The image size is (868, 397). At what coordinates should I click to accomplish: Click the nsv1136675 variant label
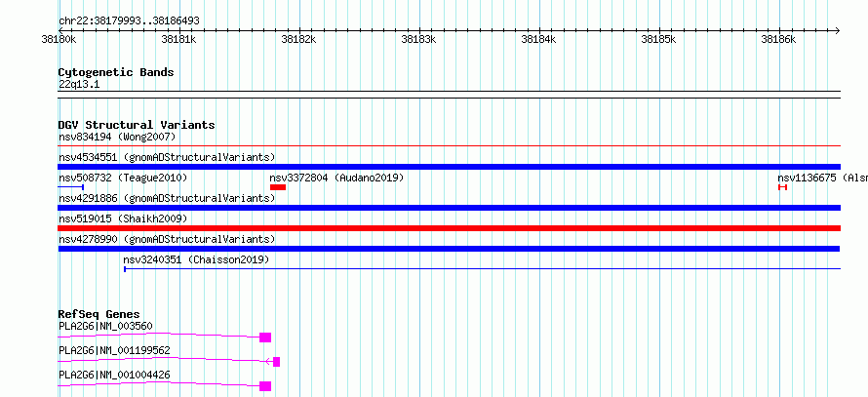[822, 178]
